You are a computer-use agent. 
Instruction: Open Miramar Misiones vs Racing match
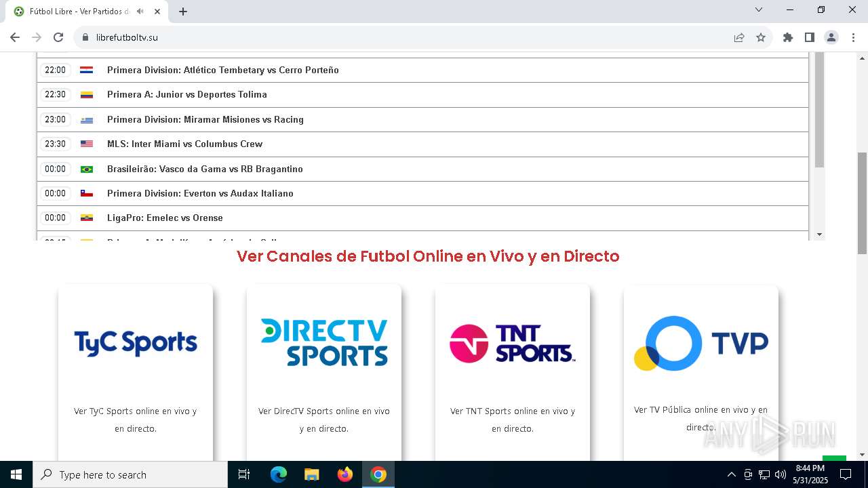click(205, 119)
